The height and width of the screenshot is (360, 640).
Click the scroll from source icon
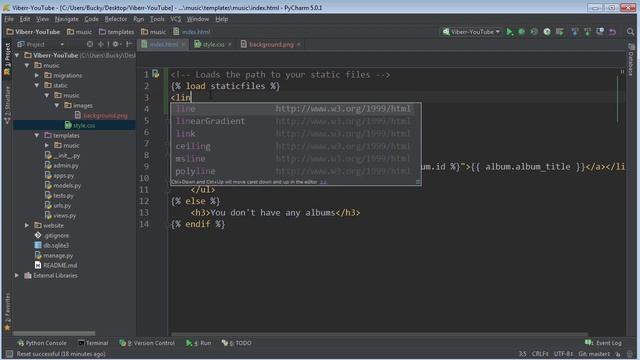coord(90,44)
